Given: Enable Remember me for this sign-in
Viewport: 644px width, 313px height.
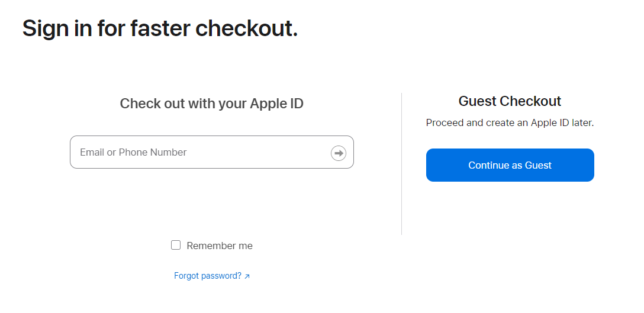Looking at the screenshot, I should tap(176, 245).
